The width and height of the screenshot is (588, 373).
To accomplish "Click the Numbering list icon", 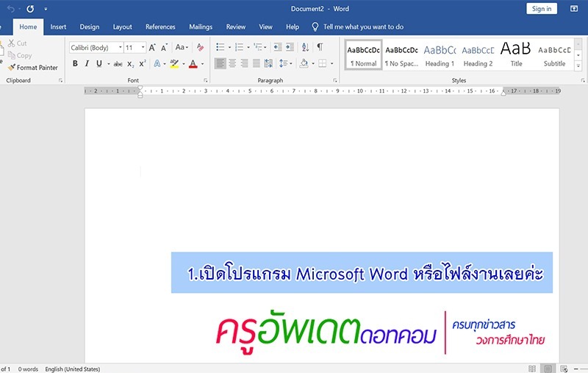I will click(239, 47).
